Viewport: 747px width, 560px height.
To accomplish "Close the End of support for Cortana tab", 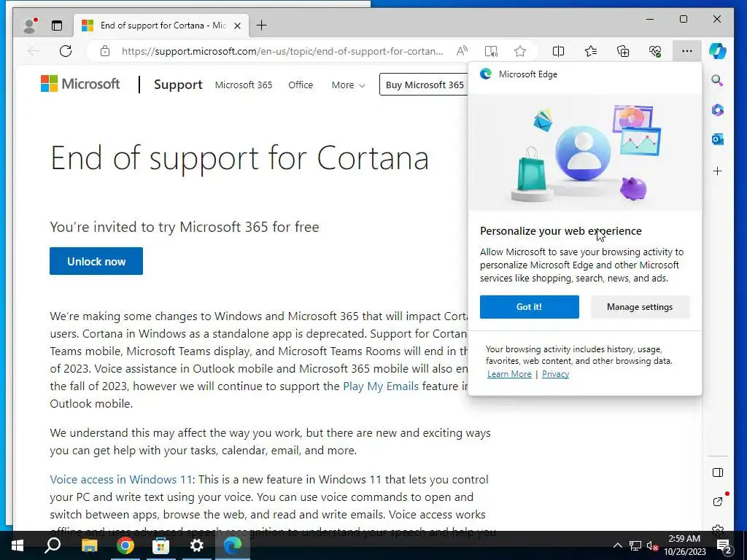I will [x=237, y=26].
